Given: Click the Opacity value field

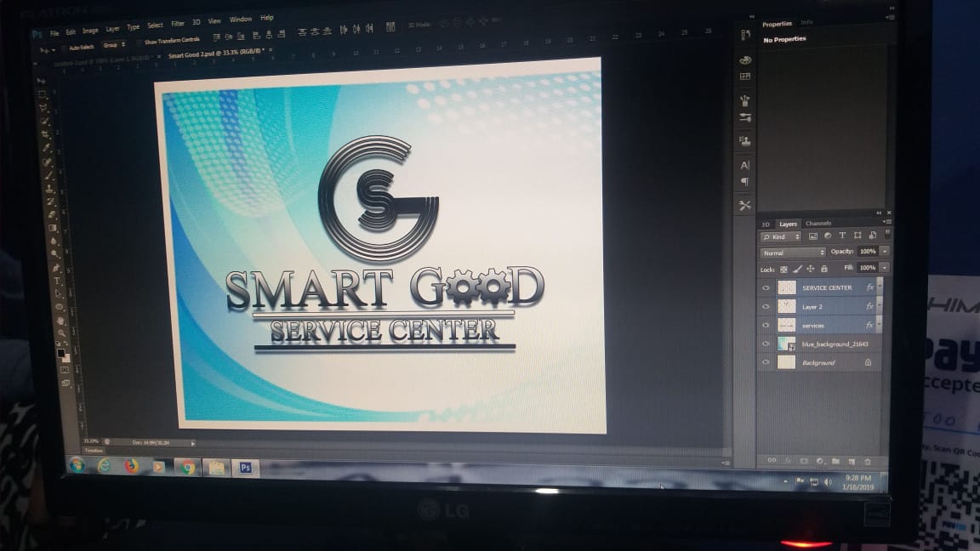Looking at the screenshot, I should [868, 251].
